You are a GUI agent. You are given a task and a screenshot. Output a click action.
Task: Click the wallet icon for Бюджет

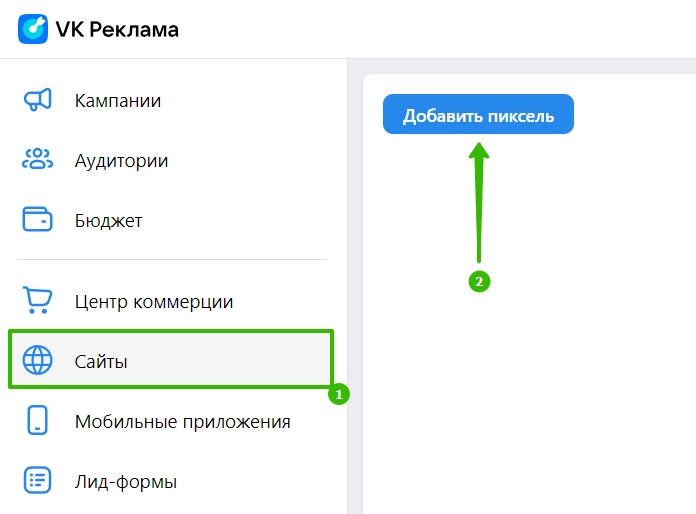tap(37, 219)
